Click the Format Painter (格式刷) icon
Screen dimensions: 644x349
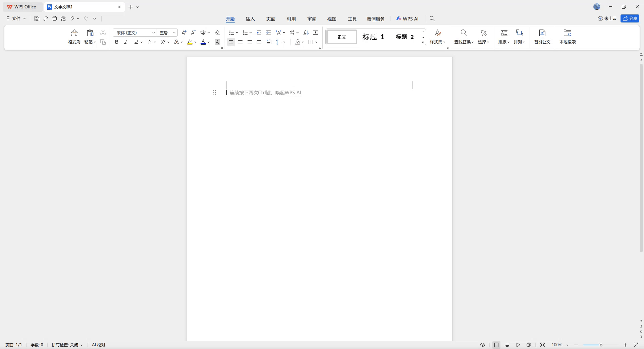[x=74, y=33]
